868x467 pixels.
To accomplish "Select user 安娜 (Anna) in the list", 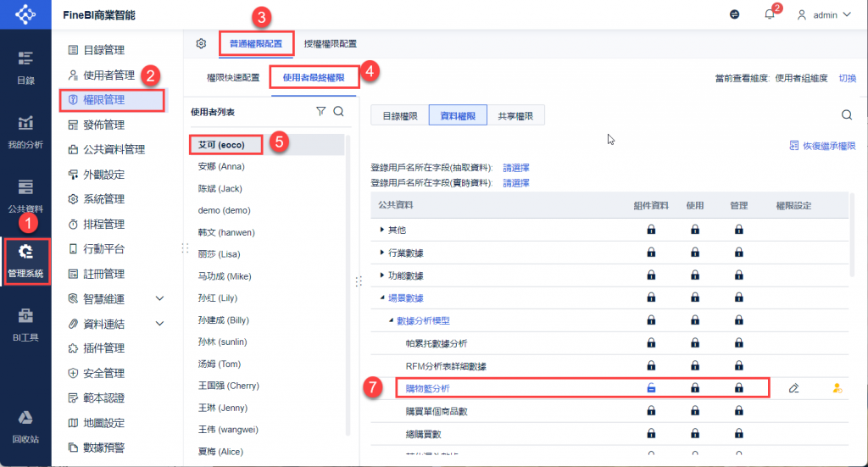I will (x=221, y=166).
